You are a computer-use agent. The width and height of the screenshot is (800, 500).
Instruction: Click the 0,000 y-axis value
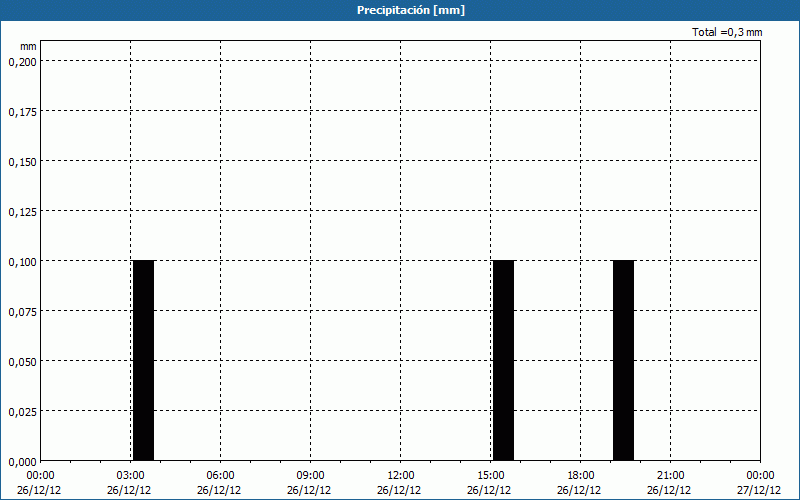pyautogui.click(x=22, y=462)
